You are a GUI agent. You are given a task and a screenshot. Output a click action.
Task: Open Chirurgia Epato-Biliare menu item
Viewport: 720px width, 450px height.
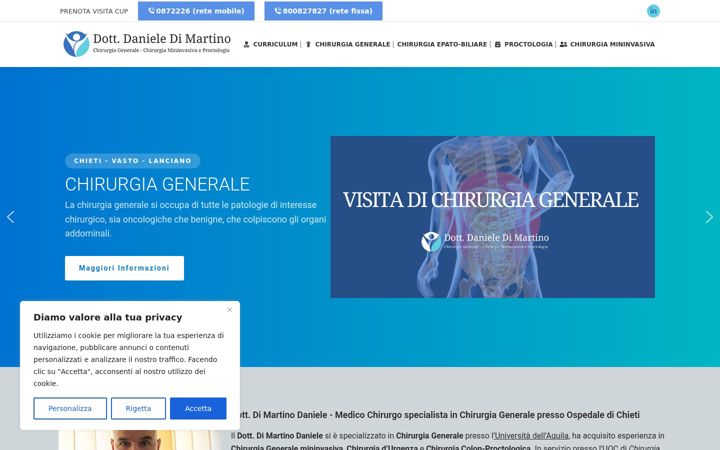pyautogui.click(x=442, y=45)
